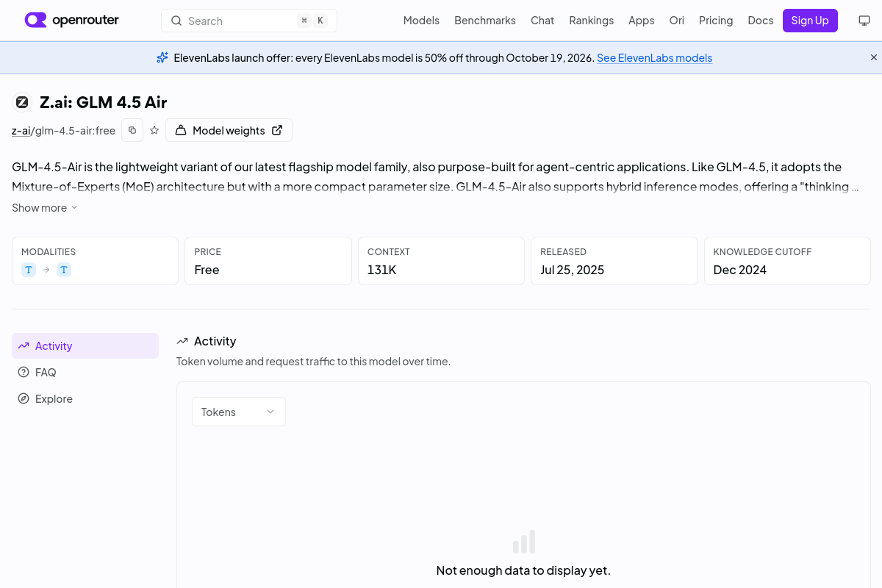Click the text input modality icon
This screenshot has width=882, height=588.
(29, 270)
